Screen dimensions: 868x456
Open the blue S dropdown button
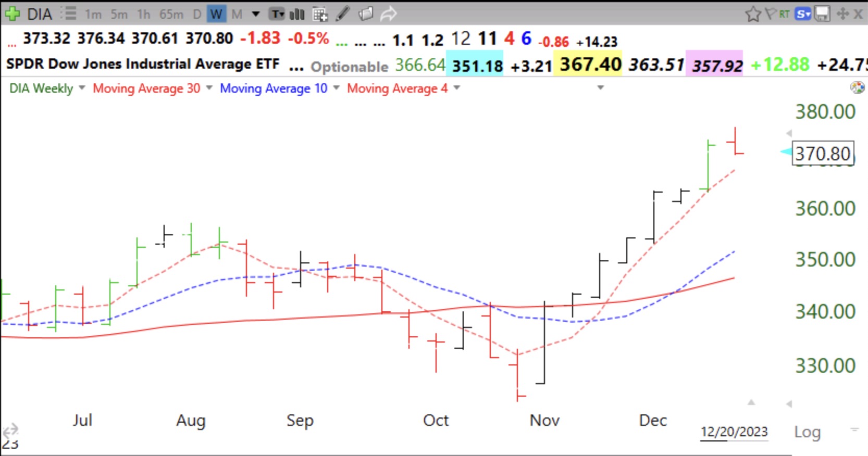coord(803,14)
